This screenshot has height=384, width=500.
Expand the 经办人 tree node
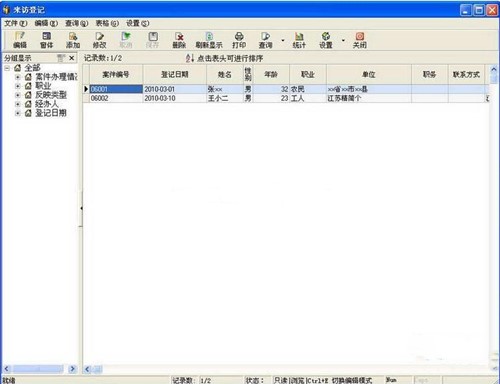point(18,104)
